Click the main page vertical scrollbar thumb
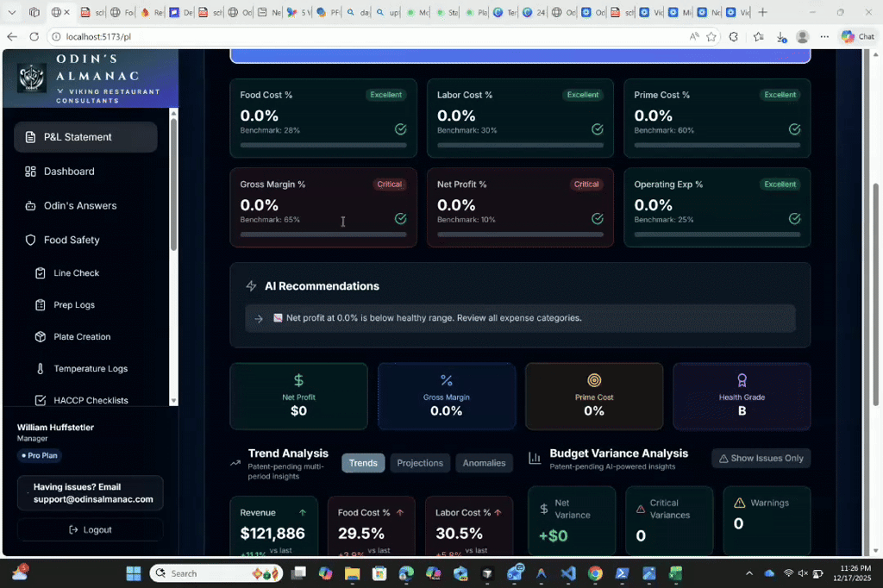 coord(875,294)
